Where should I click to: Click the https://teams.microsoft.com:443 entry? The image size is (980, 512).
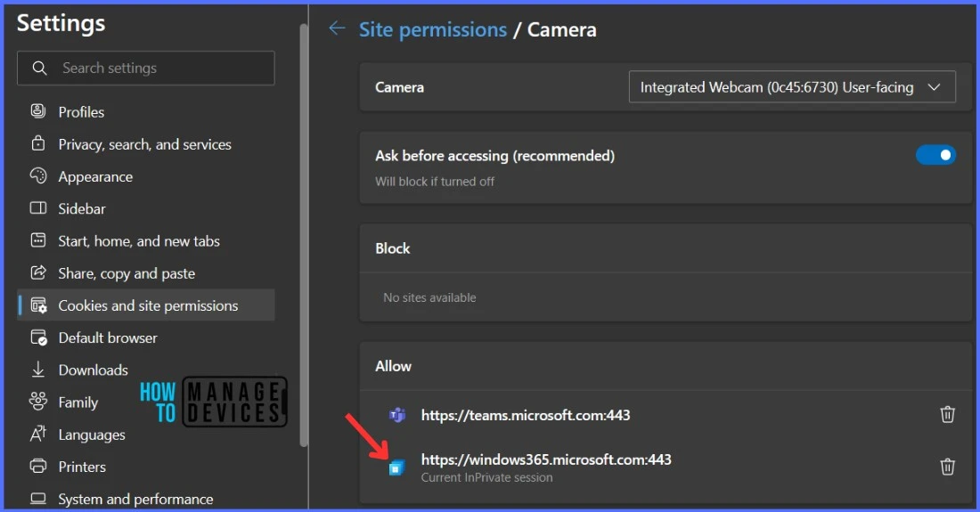[526, 415]
